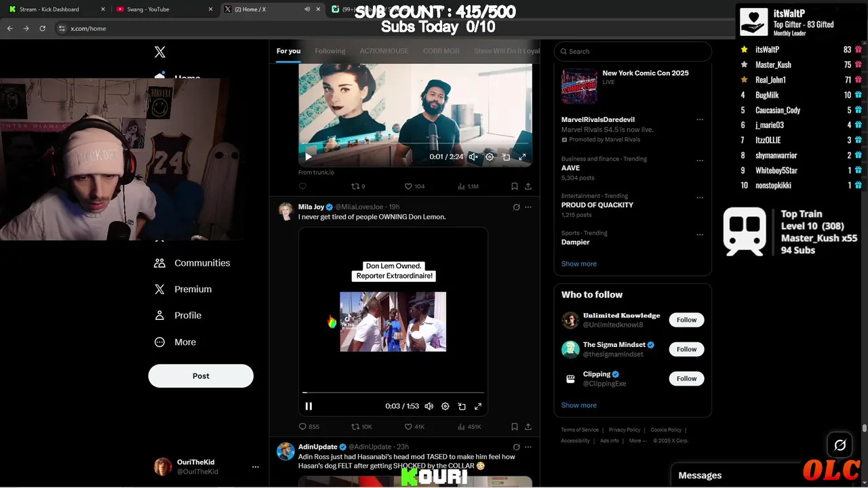Image resolution: width=868 pixels, height=488 pixels.
Task: Click Grok icon on Mila Joy post
Action: pyautogui.click(x=516, y=207)
